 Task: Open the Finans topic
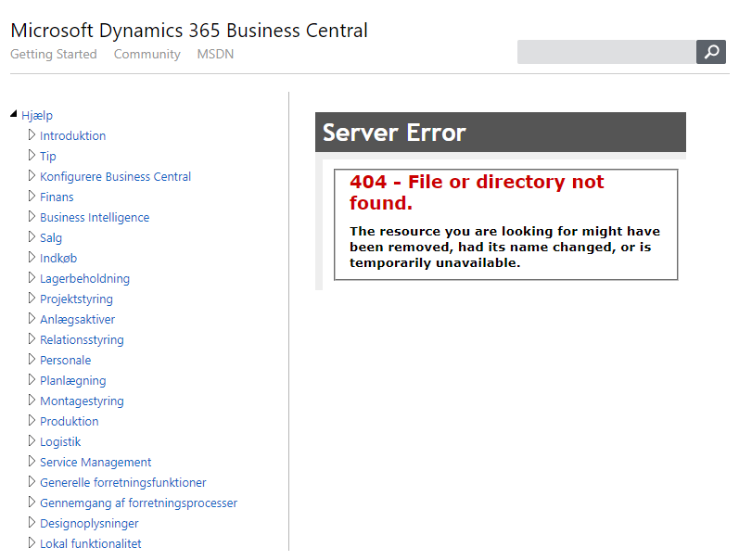[x=57, y=197]
